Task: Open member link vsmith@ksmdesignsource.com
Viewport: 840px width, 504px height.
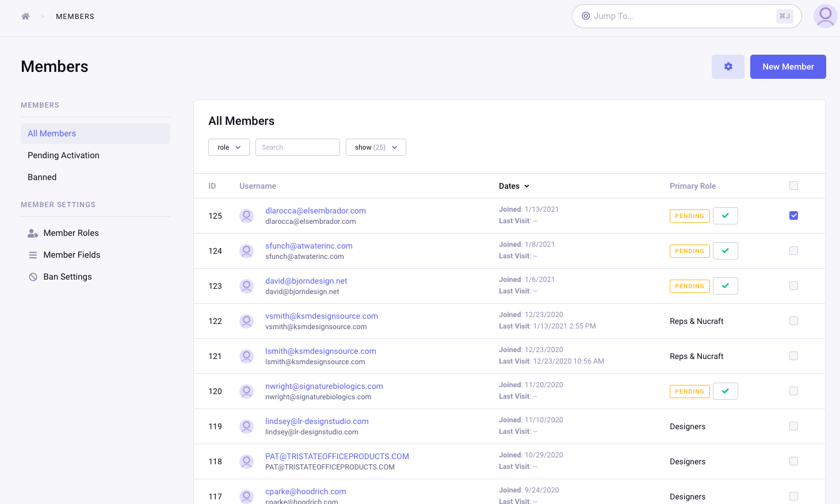Action: pyautogui.click(x=322, y=316)
